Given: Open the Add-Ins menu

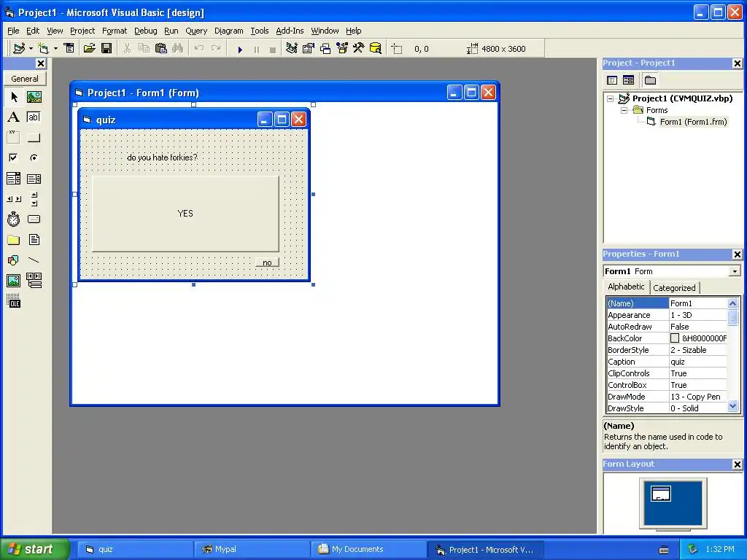Looking at the screenshot, I should (290, 31).
